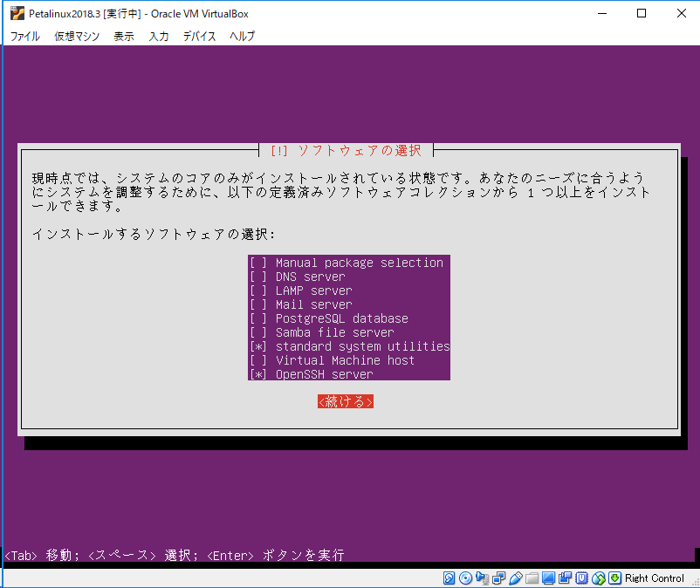Open the audio status icon
The width and height of the screenshot is (700, 588).
click(483, 578)
